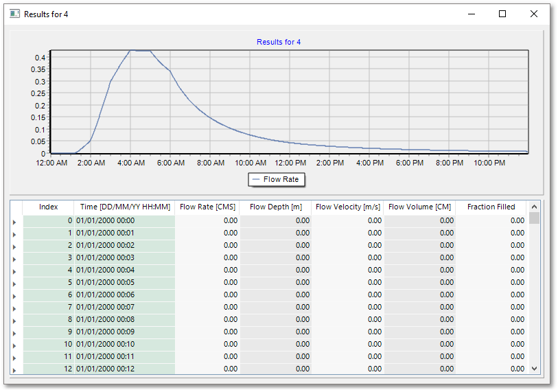The image size is (558, 392).
Task: Click Flow Volume value in row 00:09
Action: [x=419, y=332]
